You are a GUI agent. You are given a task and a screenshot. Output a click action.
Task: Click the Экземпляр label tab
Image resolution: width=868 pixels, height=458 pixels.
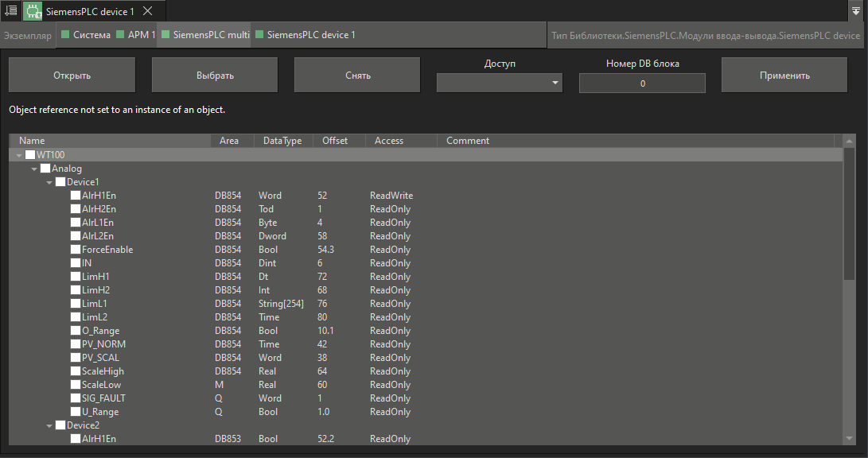coord(28,36)
